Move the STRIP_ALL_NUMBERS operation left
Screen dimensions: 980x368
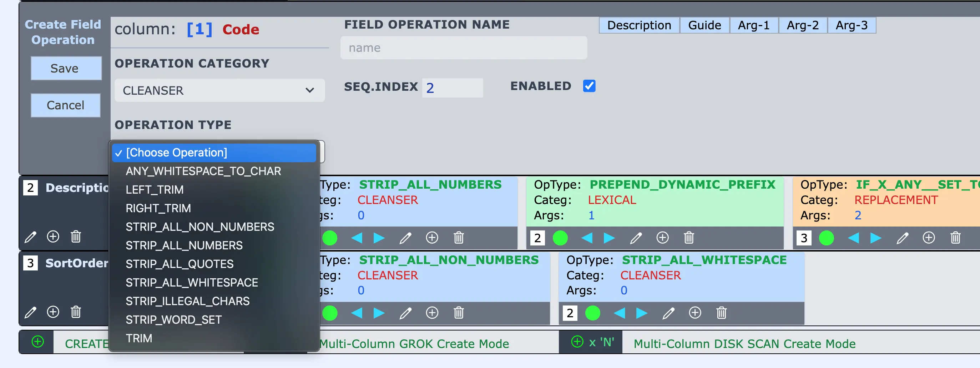(357, 238)
